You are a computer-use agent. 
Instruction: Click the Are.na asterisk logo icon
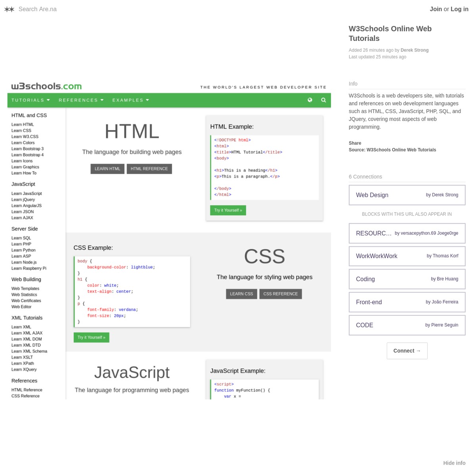9,9
